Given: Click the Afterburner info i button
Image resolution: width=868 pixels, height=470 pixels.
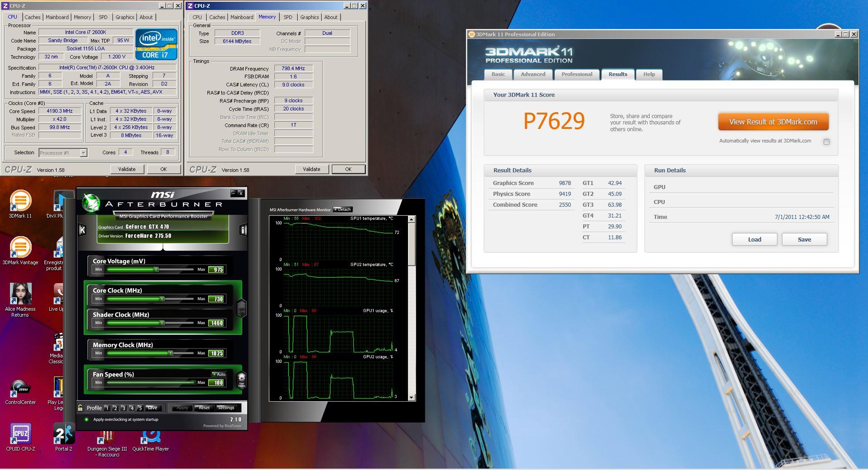Looking at the screenshot, I should pos(243,230).
